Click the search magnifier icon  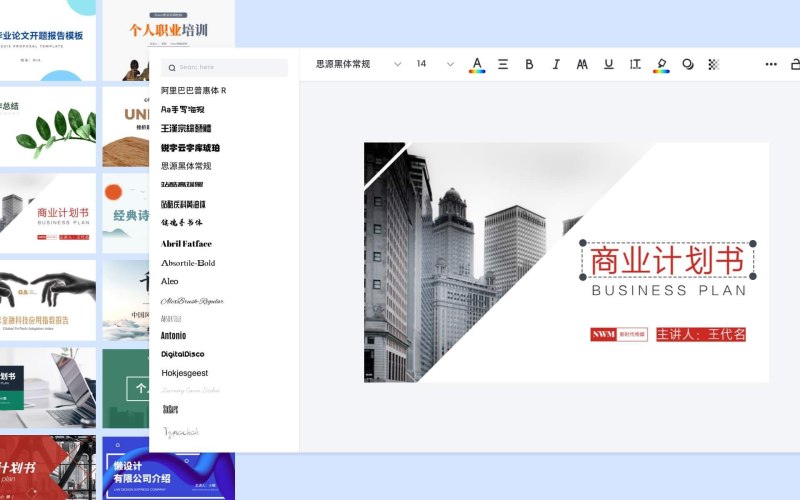(172, 68)
